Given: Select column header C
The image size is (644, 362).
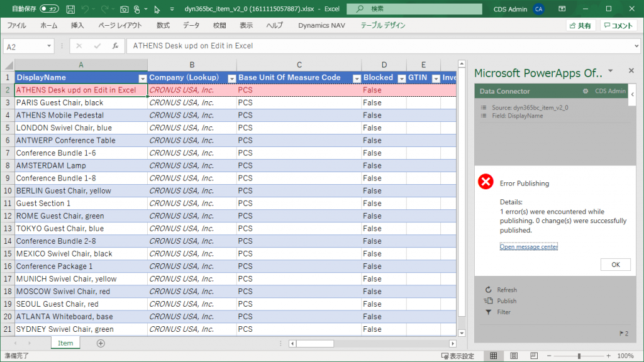Looking at the screenshot, I should [299, 65].
